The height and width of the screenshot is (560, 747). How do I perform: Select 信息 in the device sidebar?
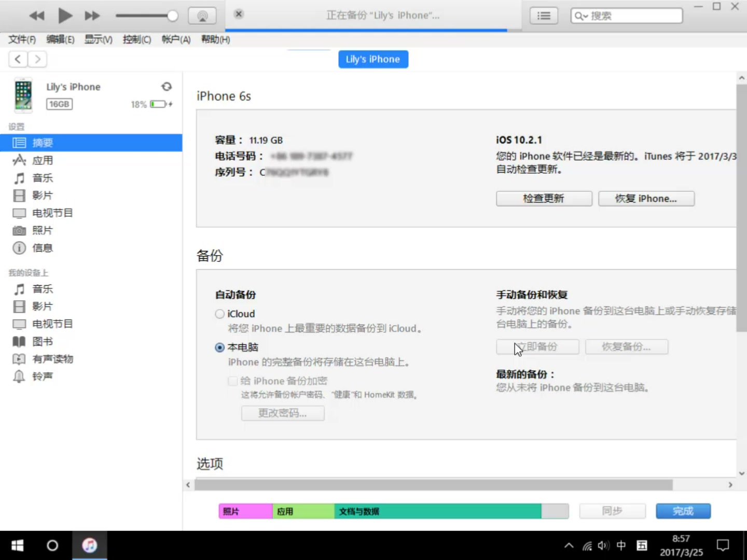tap(44, 248)
